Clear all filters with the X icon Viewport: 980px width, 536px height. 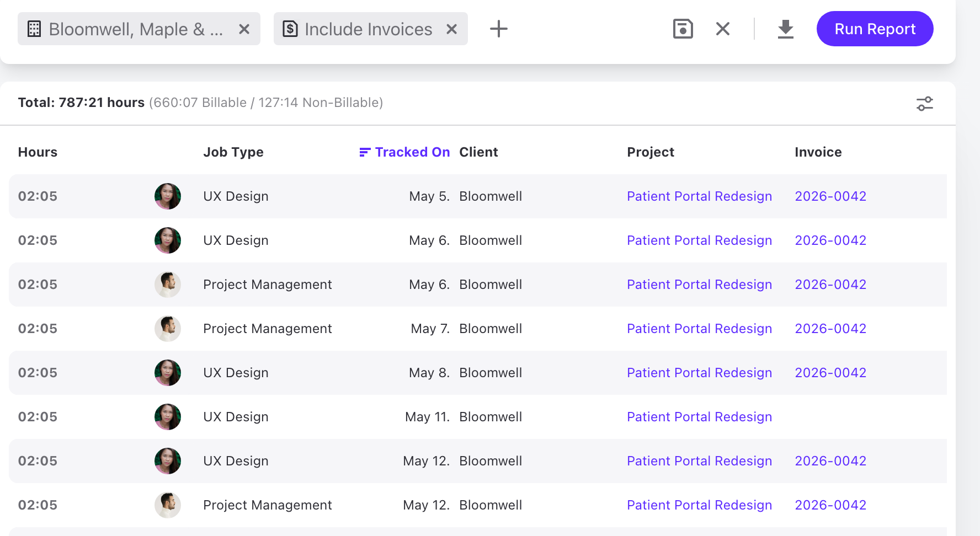click(x=723, y=29)
